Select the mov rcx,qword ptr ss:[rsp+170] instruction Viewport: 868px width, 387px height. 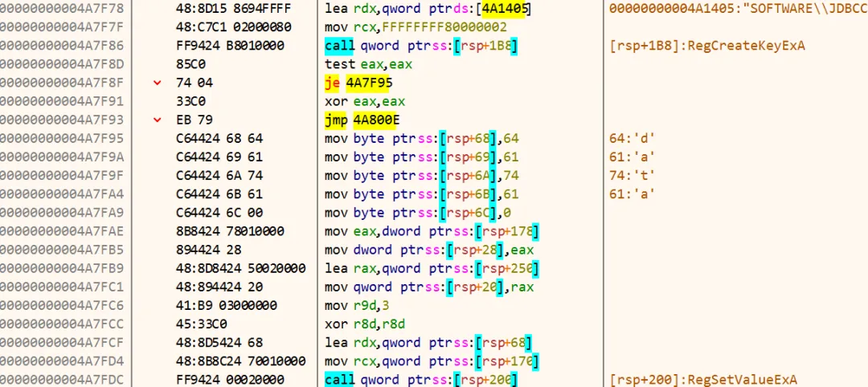[432, 361]
